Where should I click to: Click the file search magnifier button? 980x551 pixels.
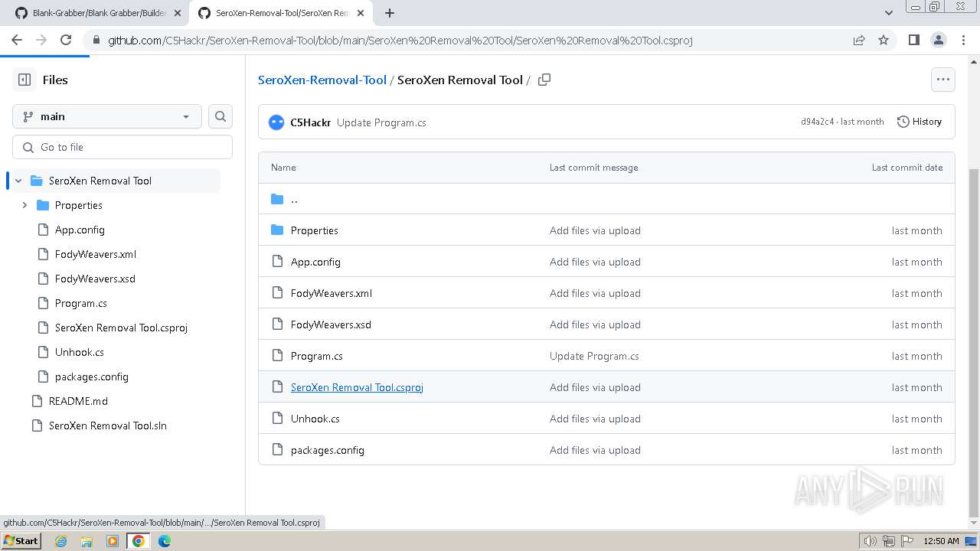pyautogui.click(x=220, y=116)
